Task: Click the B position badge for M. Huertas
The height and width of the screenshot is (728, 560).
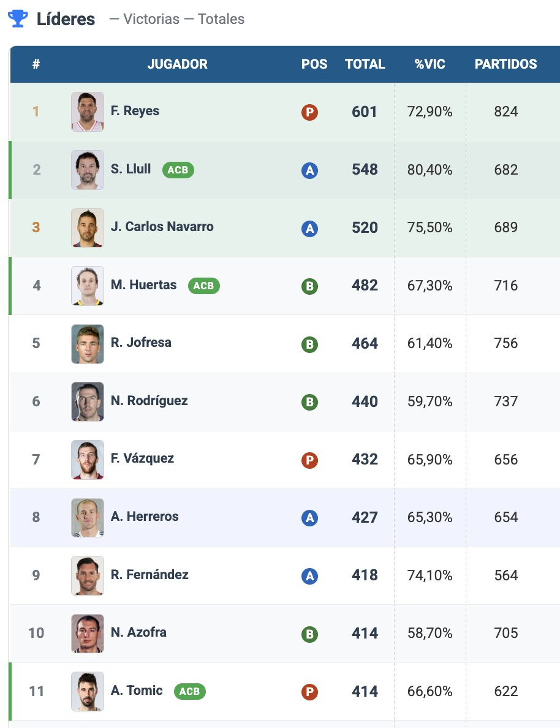Action: [x=309, y=286]
